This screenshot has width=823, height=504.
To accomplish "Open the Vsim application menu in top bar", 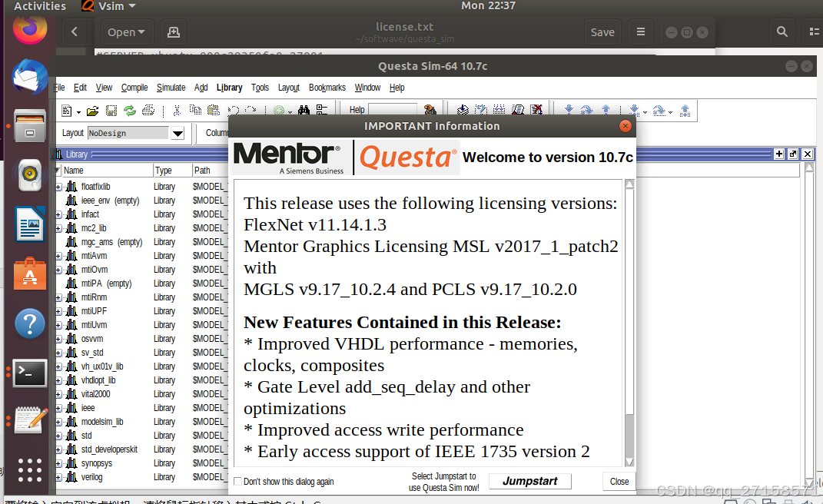I will 109,6.
